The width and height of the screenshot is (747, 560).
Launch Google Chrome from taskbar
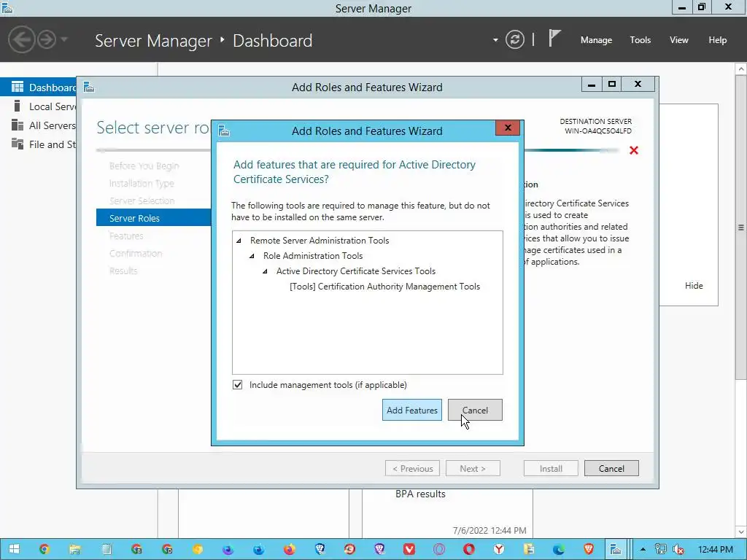click(44, 549)
